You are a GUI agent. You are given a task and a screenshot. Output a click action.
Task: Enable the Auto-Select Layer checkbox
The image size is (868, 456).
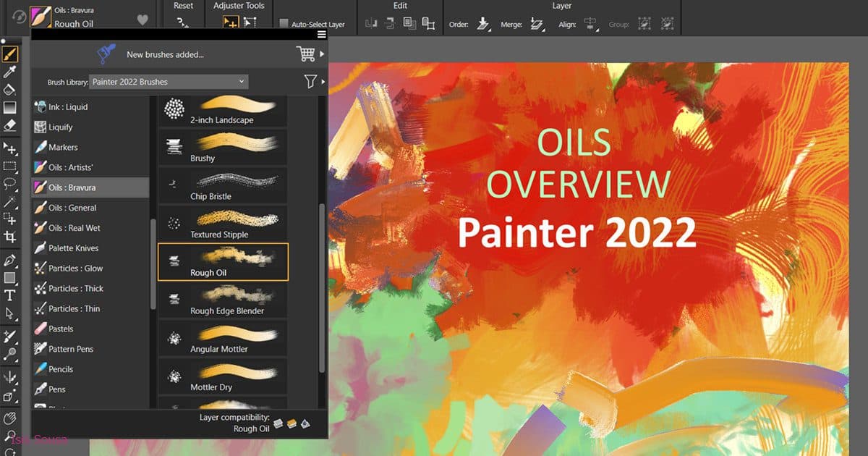tap(284, 22)
